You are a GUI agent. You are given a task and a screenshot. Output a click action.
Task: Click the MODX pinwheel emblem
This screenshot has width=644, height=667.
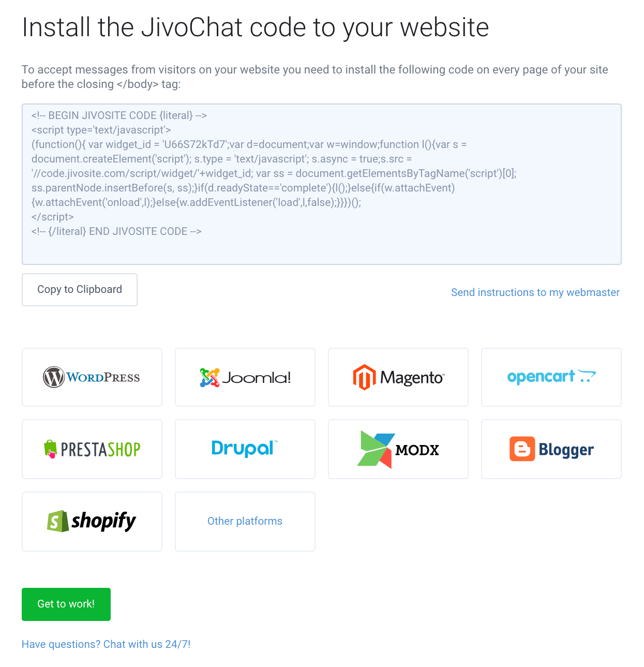click(376, 449)
